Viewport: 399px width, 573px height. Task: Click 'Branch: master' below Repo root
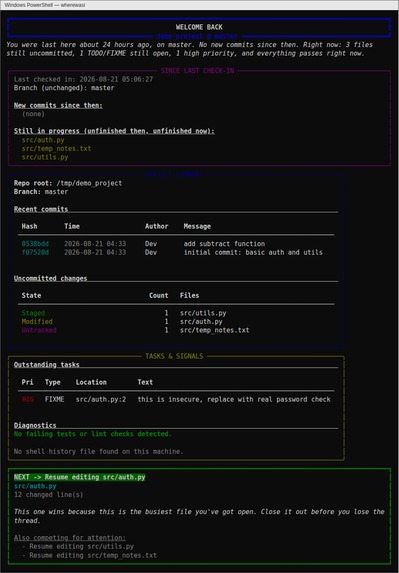tap(41, 192)
